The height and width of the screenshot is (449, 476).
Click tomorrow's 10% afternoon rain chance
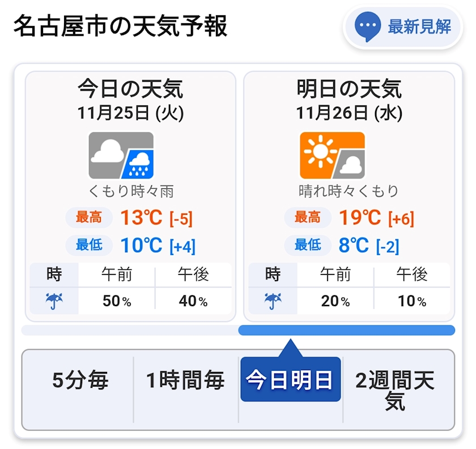coord(412,301)
